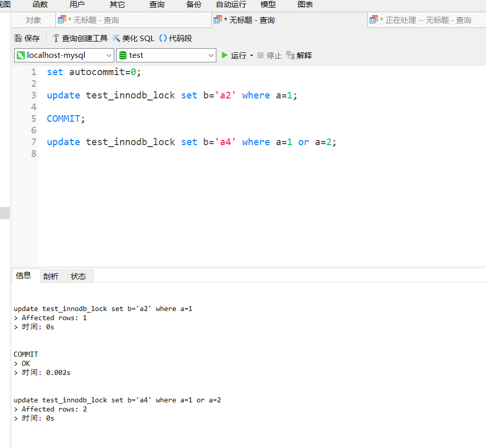Click the query icon on first 无标题 tab
This screenshot has width=486, height=448.
pos(62,19)
